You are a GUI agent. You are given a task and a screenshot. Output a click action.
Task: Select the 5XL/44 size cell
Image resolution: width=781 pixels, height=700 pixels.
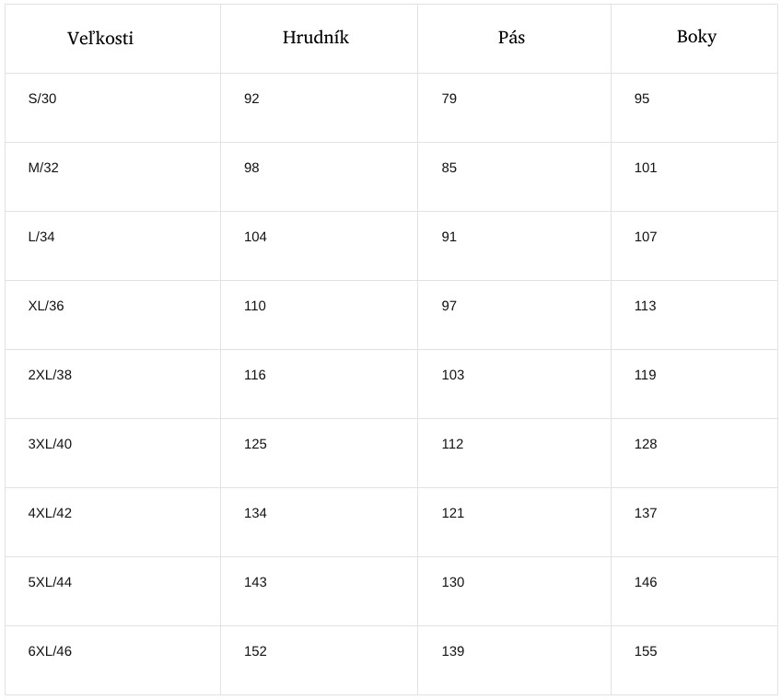click(x=112, y=591)
